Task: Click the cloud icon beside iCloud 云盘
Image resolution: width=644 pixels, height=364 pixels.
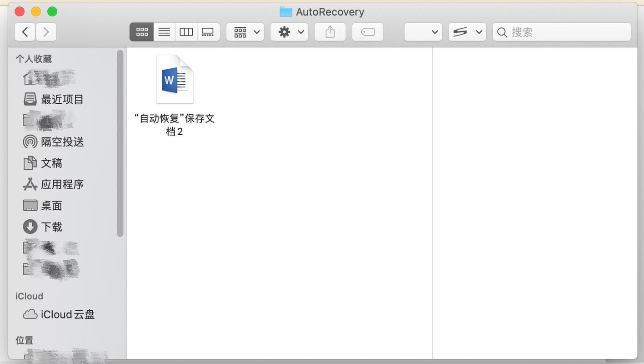Action: point(30,314)
